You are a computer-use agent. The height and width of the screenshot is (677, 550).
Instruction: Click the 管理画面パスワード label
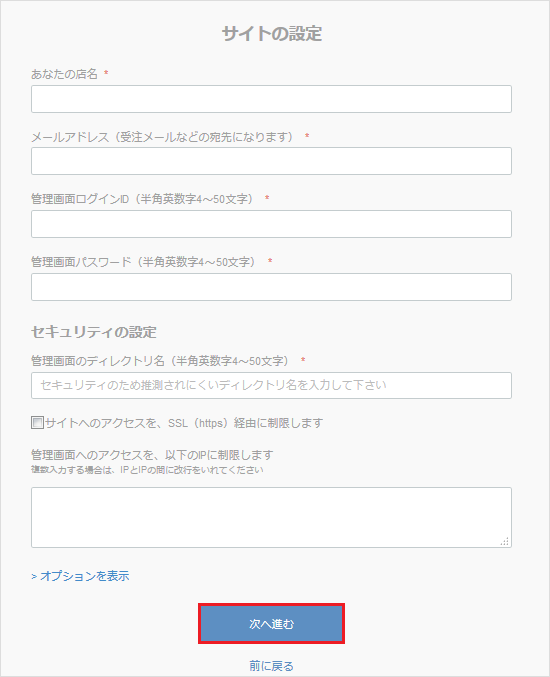click(x=145, y=262)
